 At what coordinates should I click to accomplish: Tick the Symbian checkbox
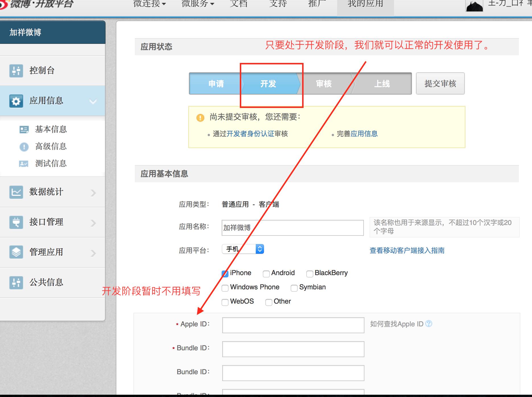(x=294, y=288)
